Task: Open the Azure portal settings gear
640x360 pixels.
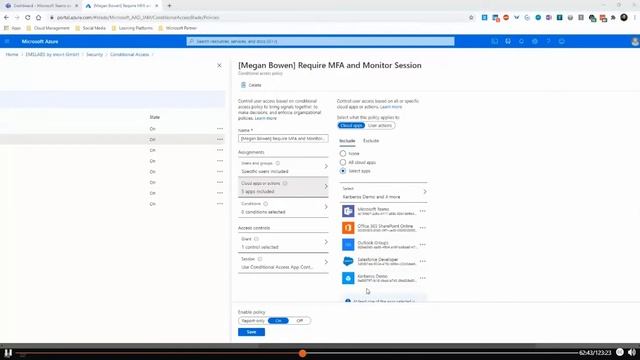Action: (535, 41)
